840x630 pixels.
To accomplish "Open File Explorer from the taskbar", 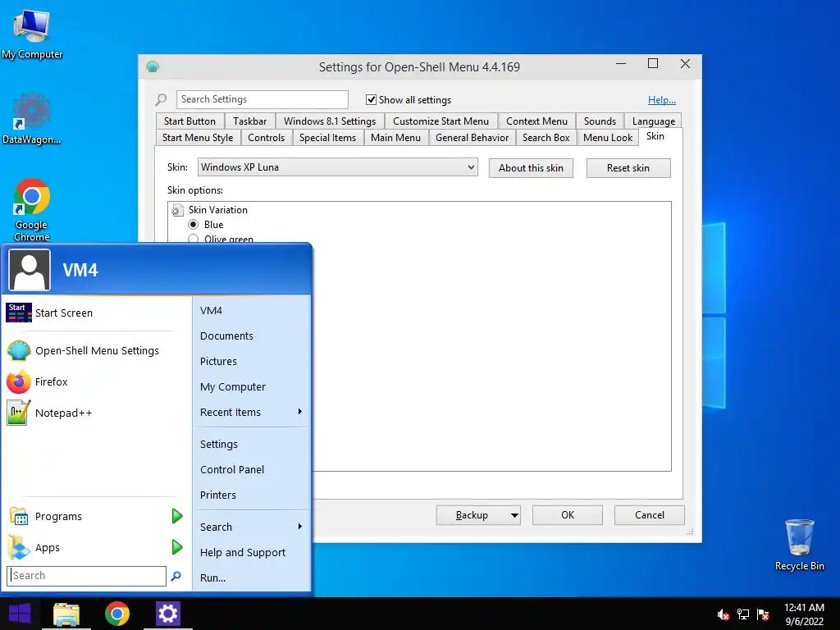I will pos(66,614).
